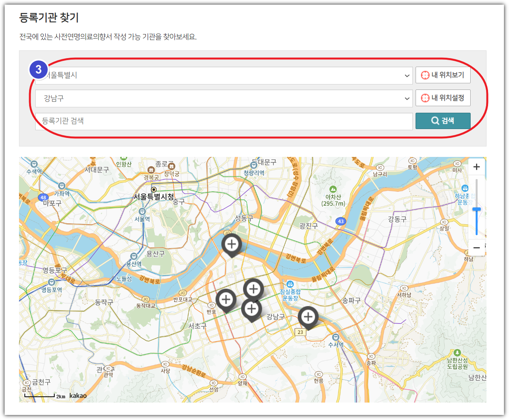Click the 동작구 district label
Viewport: 509px width, 420px height.
coord(104,302)
